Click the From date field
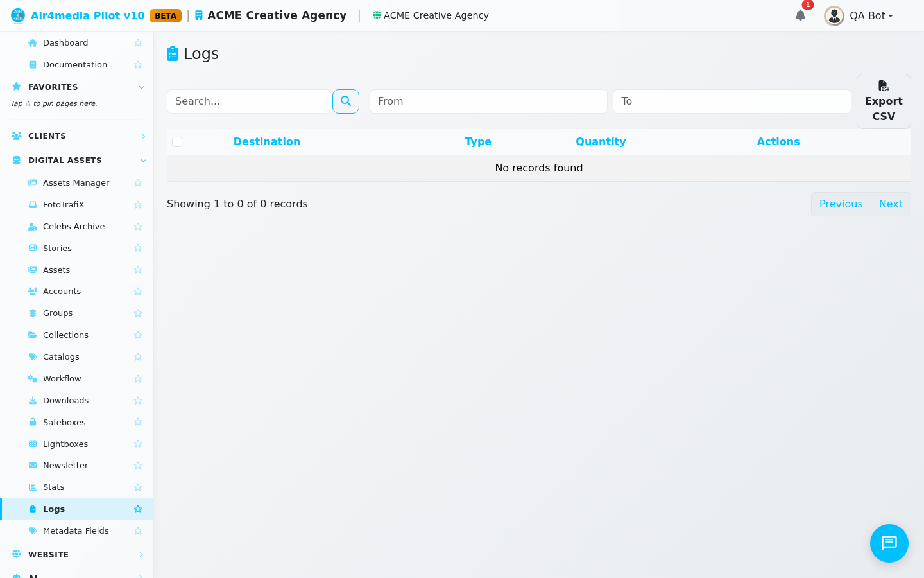Viewport: 924px width, 578px height. pyautogui.click(x=488, y=101)
